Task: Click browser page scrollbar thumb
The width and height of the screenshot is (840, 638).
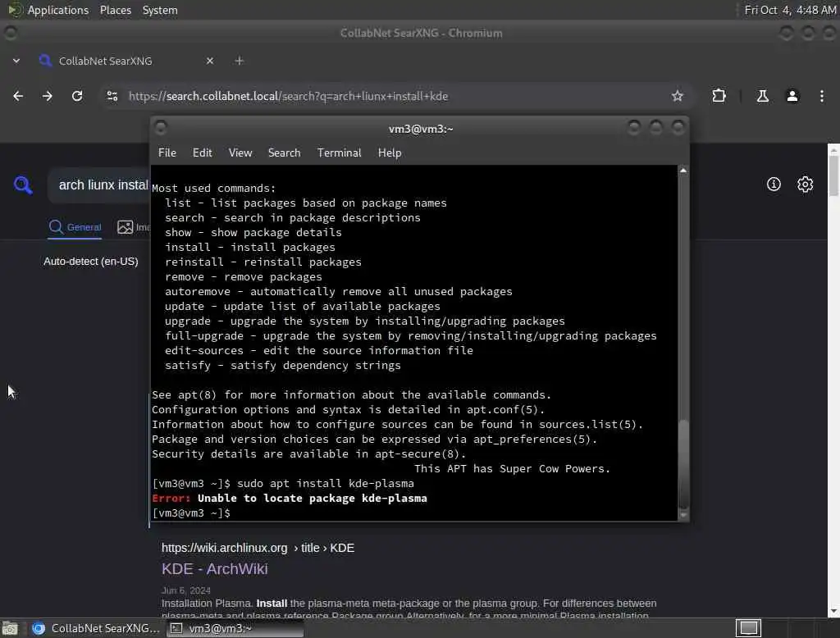Action: tap(833, 175)
